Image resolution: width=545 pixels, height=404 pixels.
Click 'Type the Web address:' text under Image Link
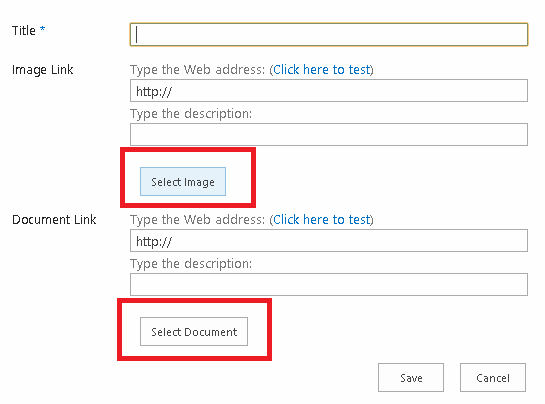[197, 70]
